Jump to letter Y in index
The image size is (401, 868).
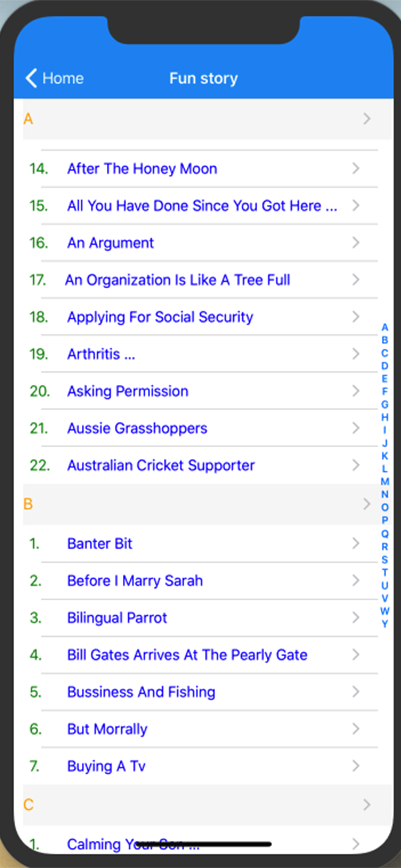point(385,624)
